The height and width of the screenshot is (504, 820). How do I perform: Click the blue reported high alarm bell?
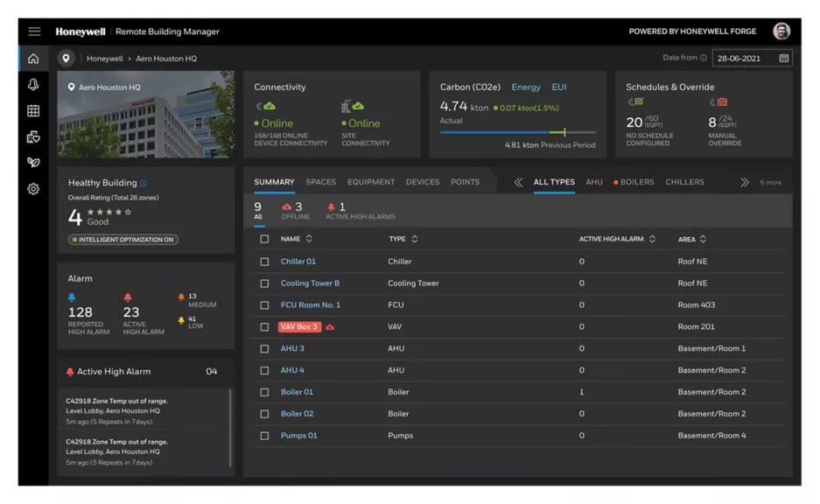pos(72,297)
